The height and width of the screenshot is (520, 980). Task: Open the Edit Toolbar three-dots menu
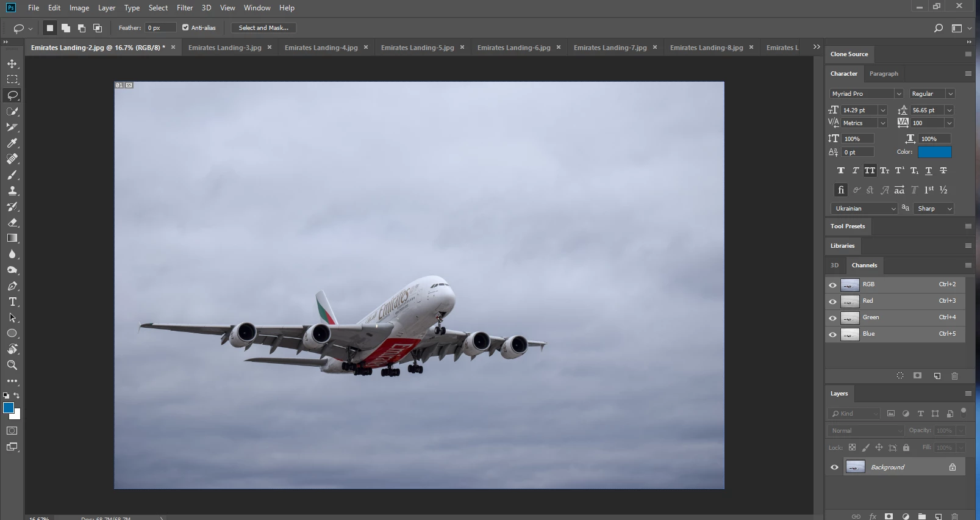[12, 381]
